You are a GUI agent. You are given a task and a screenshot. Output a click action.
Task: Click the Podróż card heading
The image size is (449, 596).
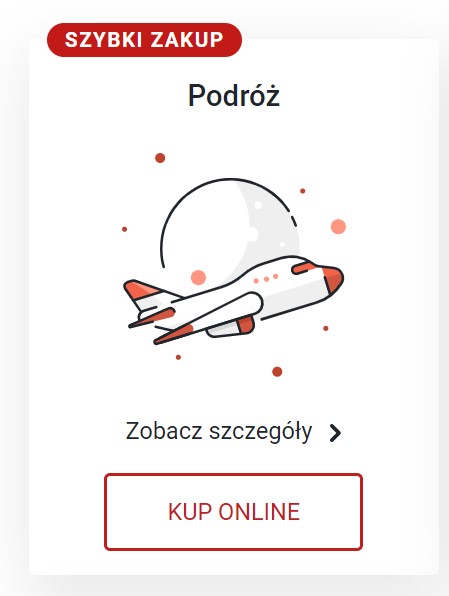click(x=234, y=95)
